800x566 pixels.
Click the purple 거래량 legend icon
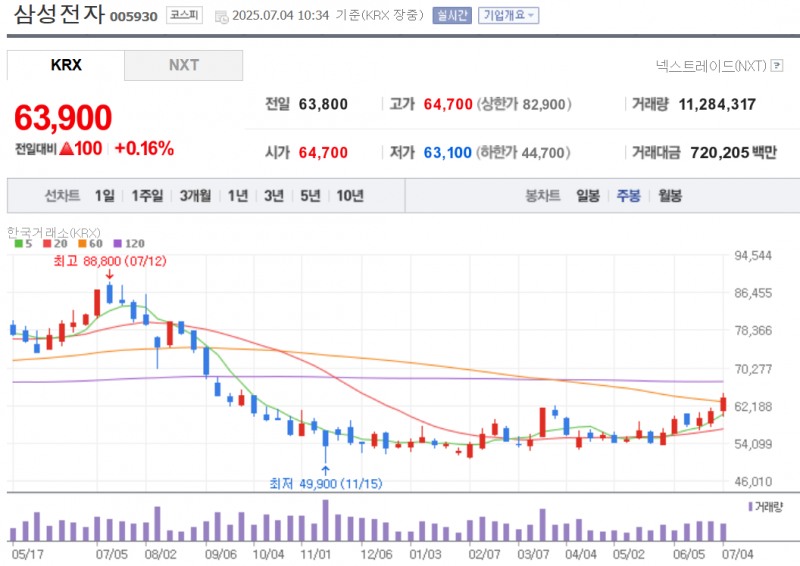(x=749, y=507)
